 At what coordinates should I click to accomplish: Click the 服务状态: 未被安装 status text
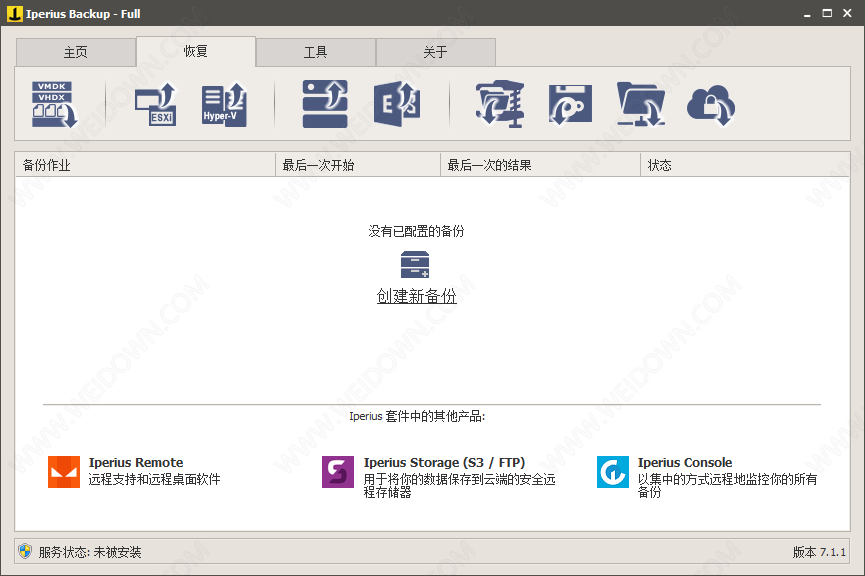tap(90, 552)
